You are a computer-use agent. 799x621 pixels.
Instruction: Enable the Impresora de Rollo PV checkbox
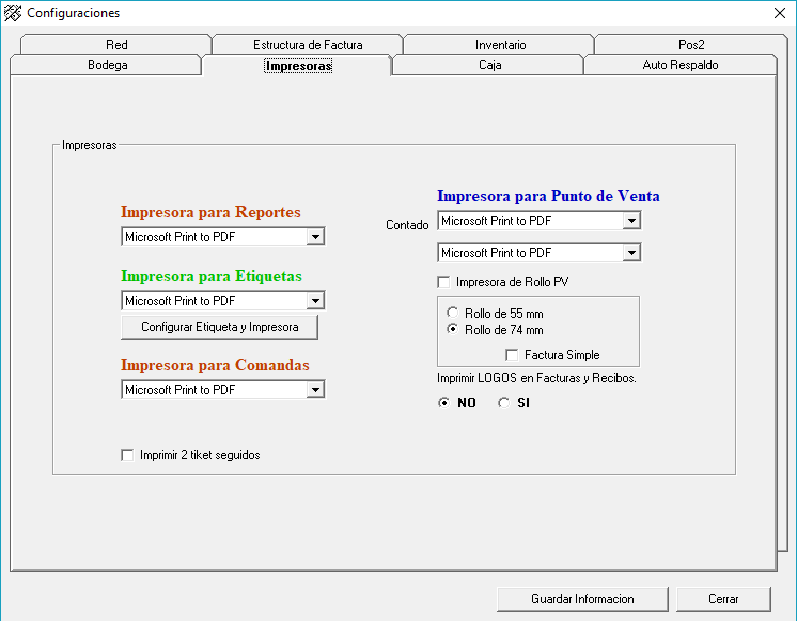tap(444, 282)
